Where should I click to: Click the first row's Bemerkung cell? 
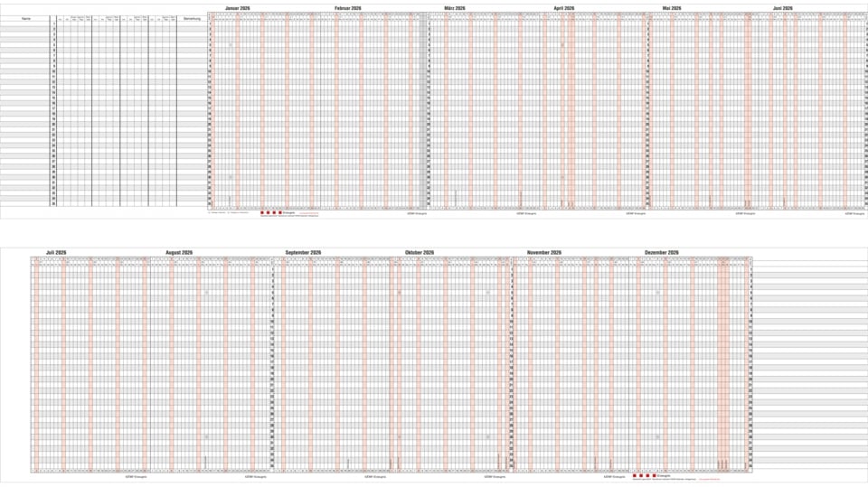click(192, 25)
